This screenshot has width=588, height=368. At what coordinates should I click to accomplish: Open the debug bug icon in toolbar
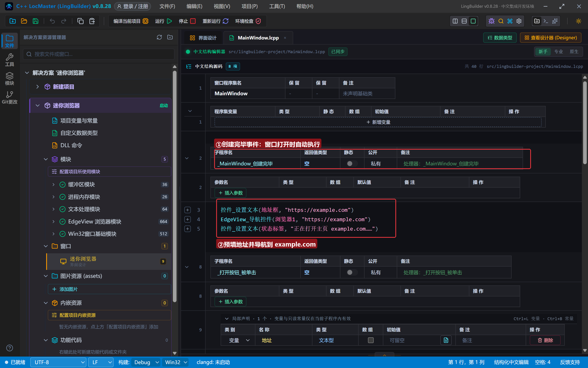click(x=491, y=21)
